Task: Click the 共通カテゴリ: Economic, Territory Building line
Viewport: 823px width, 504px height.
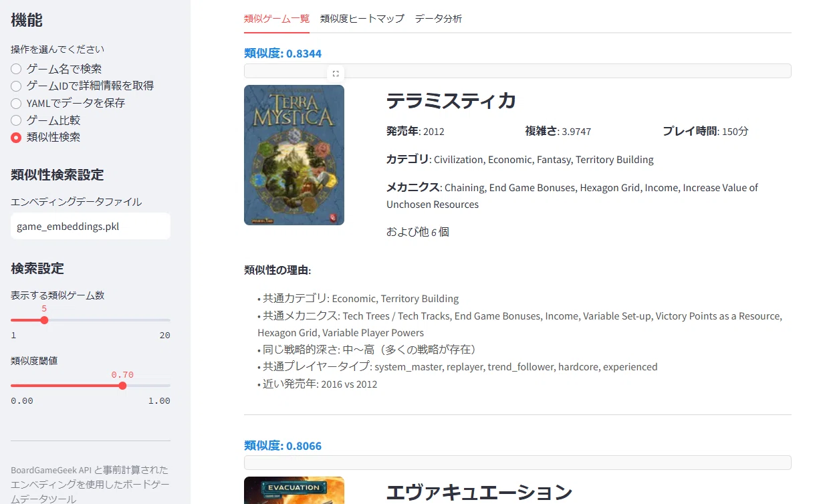Action: (358, 299)
